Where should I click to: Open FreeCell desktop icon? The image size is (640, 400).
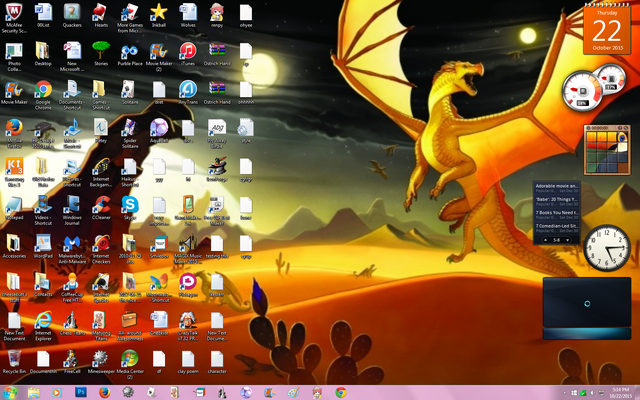click(72, 359)
